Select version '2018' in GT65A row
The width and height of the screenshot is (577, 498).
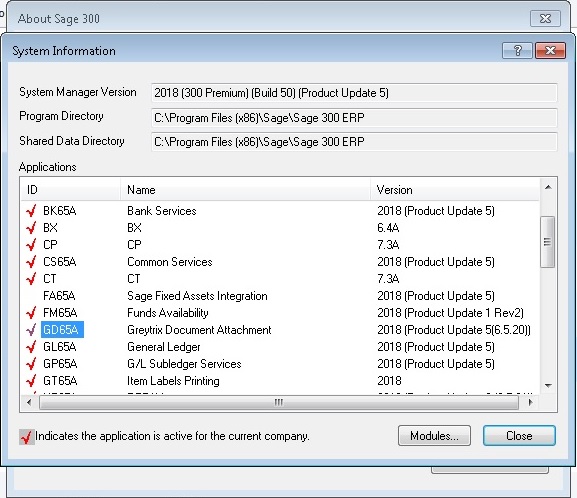389,381
